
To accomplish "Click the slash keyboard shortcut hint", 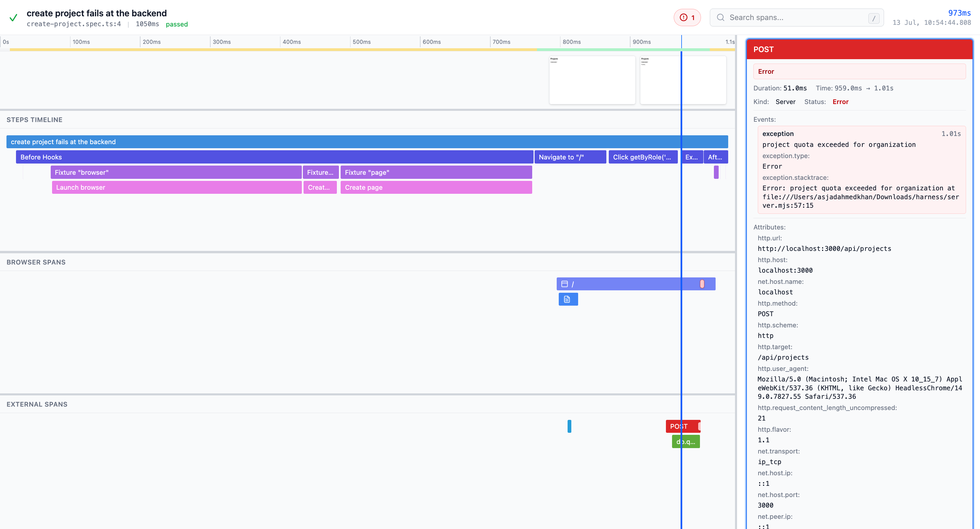I will pyautogui.click(x=873, y=18).
